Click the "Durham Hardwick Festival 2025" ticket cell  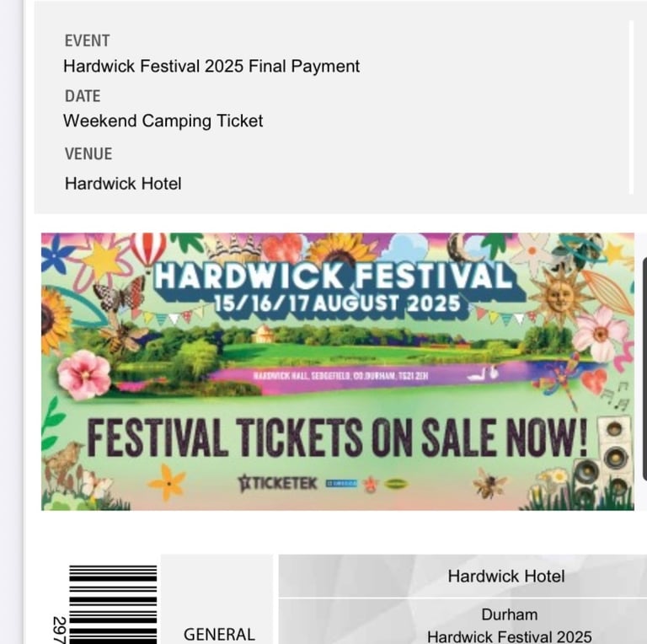point(463,621)
